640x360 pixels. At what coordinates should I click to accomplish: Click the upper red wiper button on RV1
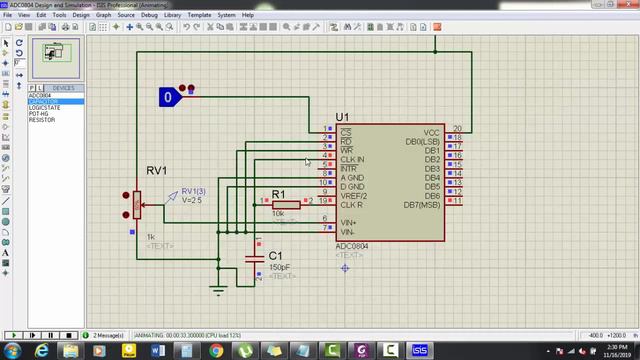click(x=126, y=196)
